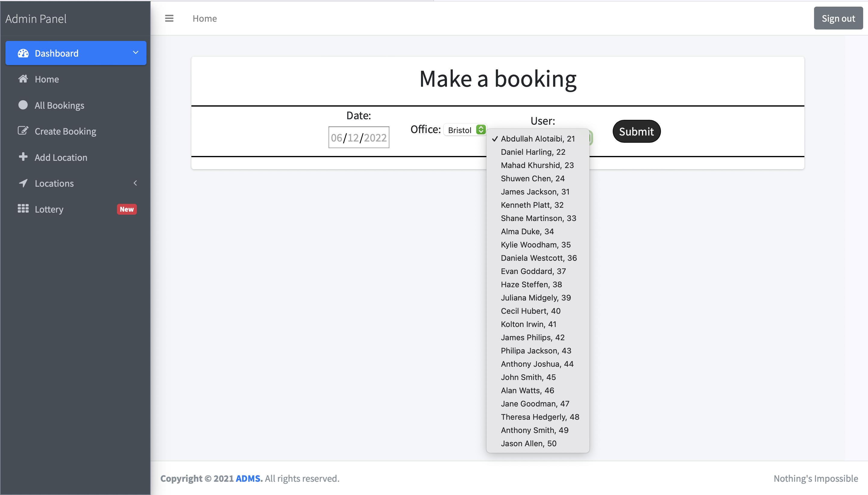Click the Home house icon in sidebar
The width and height of the screenshot is (868, 495).
[x=23, y=79]
